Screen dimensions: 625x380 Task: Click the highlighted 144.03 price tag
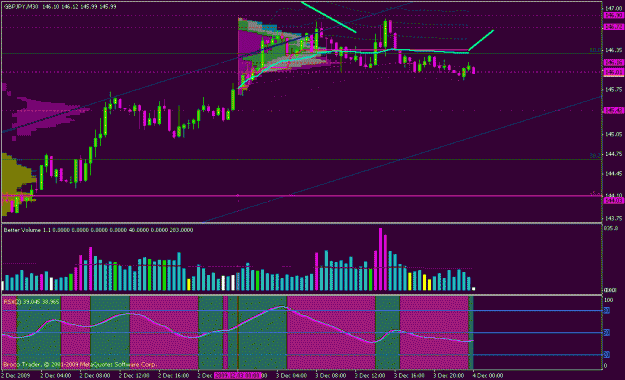(613, 201)
